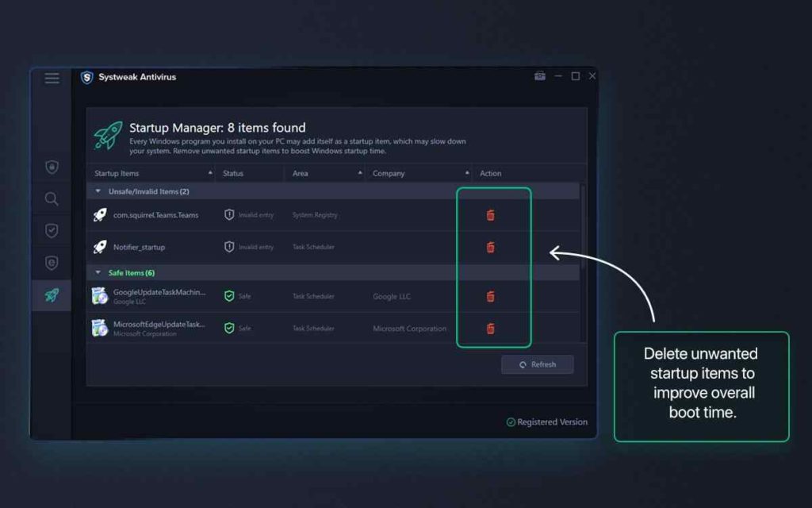This screenshot has width=812, height=508.
Task: Click the Registered Version checkmark icon
Action: tap(511, 422)
